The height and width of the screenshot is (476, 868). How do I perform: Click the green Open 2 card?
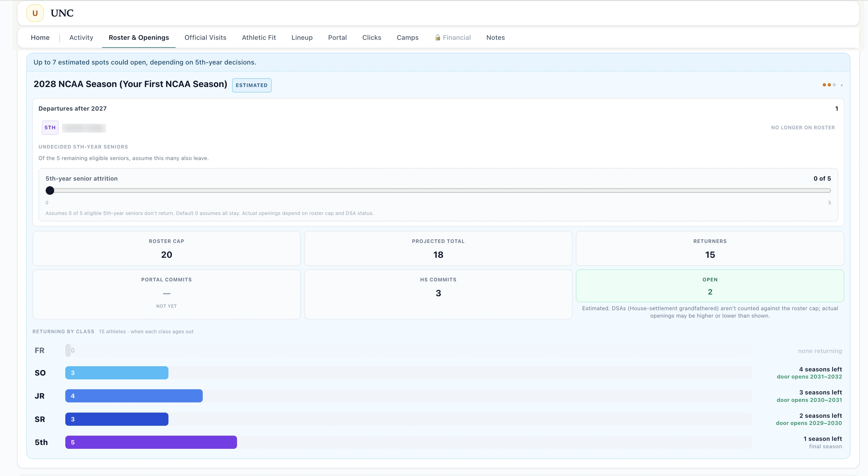(x=710, y=285)
